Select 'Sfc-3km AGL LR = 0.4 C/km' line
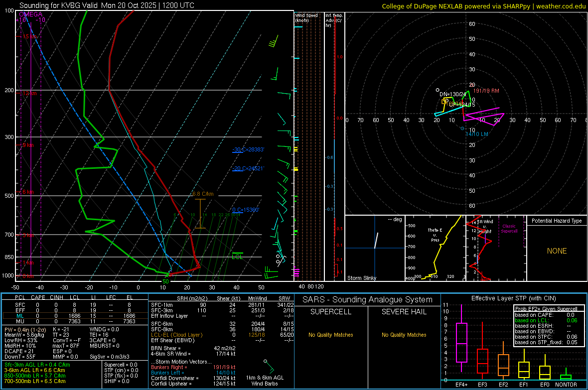This screenshot has height=390, width=588. tap(37, 365)
